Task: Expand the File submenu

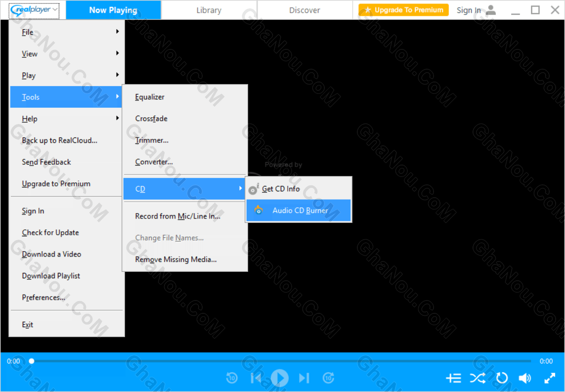Action: [x=67, y=32]
